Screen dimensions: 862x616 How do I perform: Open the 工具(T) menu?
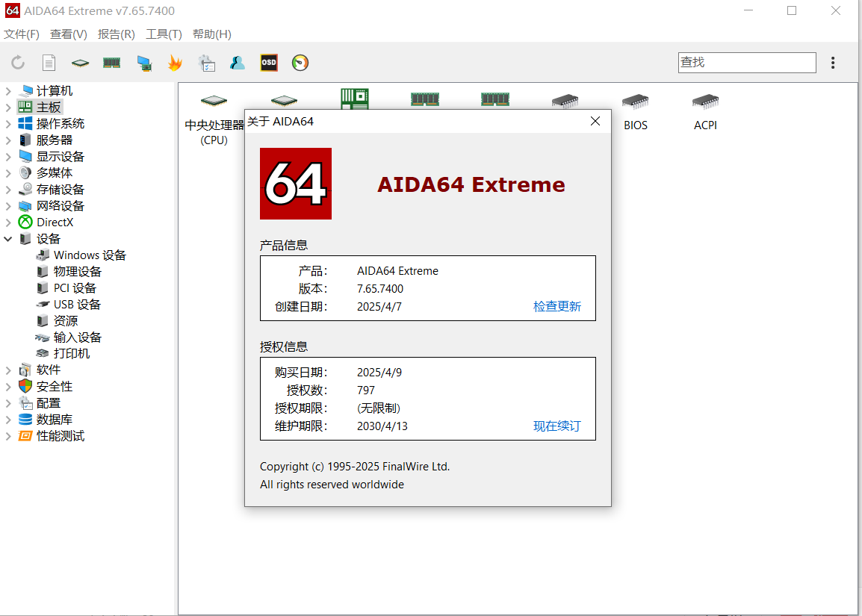pos(164,34)
